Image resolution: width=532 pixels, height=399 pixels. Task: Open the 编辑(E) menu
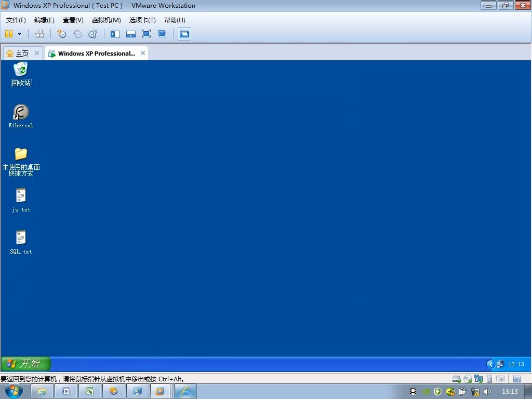pyautogui.click(x=44, y=20)
